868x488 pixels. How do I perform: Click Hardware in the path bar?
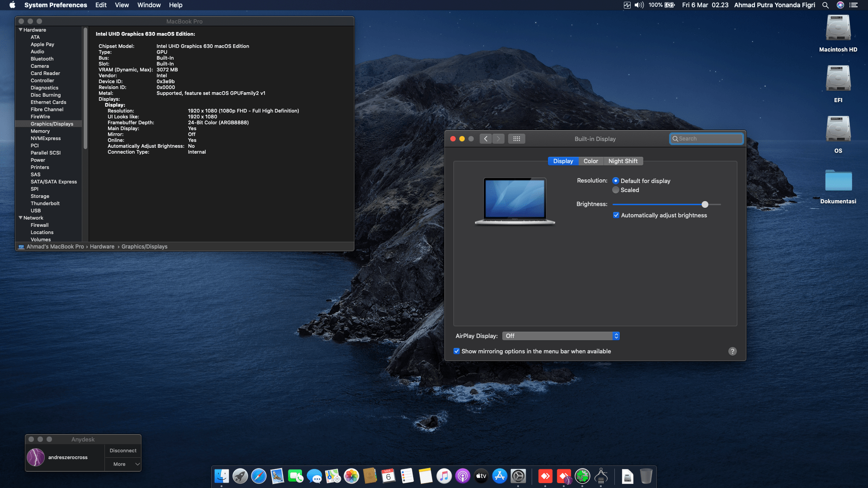[x=102, y=247]
